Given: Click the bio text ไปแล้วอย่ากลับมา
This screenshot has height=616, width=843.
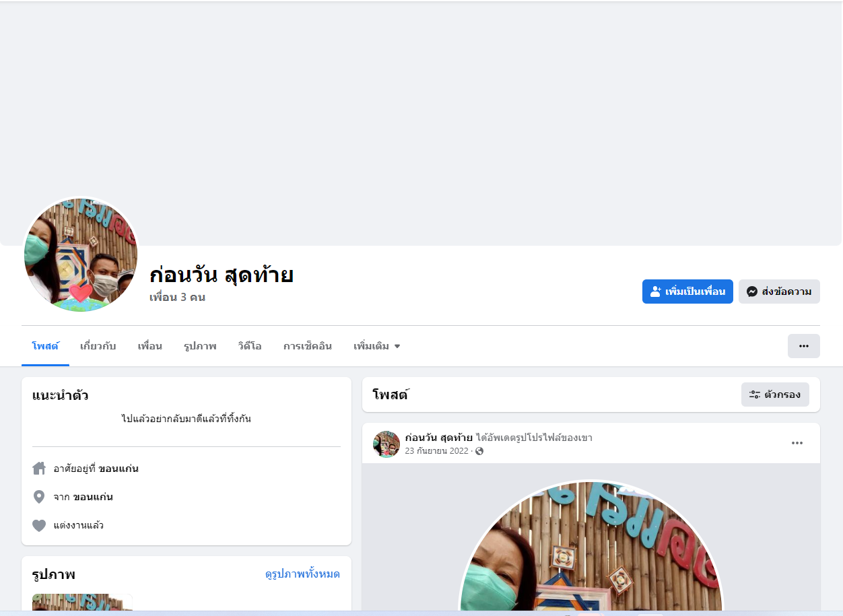Looking at the screenshot, I should point(187,419).
